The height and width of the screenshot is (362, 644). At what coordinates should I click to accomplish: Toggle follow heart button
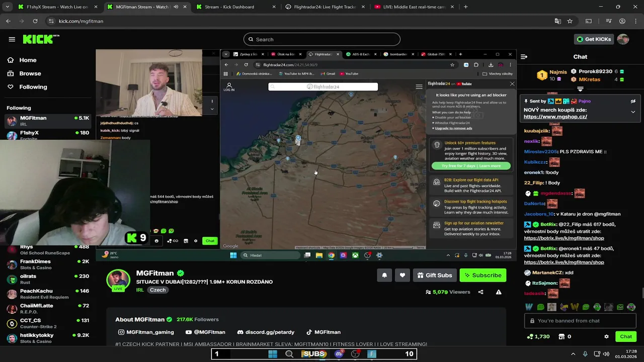(x=403, y=275)
